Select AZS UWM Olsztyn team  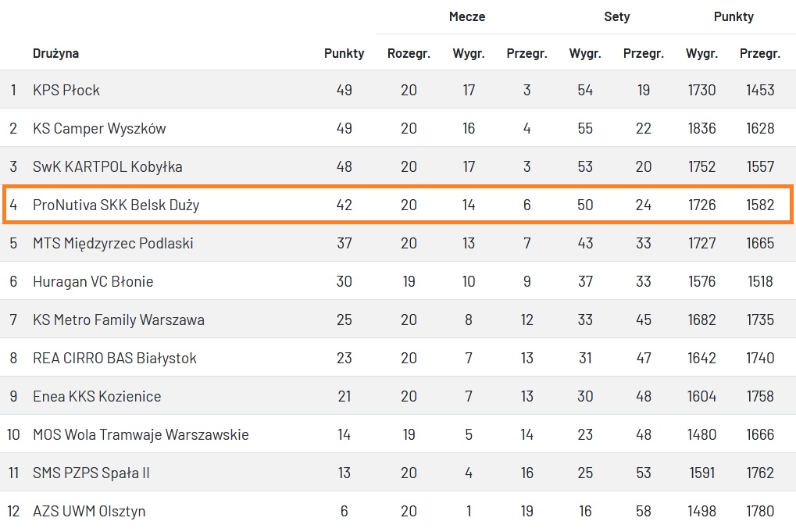coord(89,511)
